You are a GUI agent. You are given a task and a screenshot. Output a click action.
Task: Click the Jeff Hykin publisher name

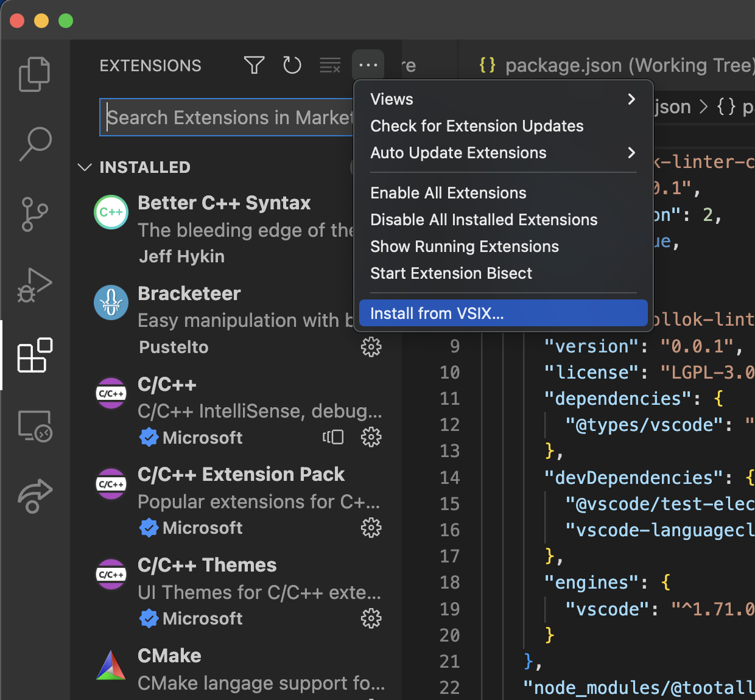tap(181, 256)
